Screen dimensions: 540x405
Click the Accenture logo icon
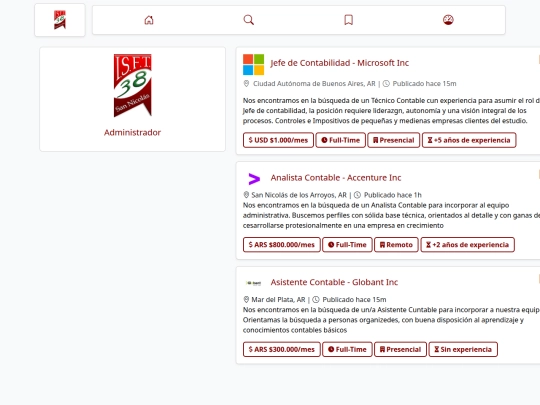point(254,179)
